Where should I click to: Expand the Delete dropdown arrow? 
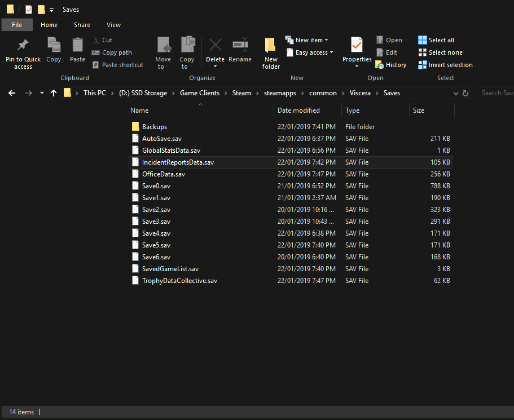coord(216,67)
